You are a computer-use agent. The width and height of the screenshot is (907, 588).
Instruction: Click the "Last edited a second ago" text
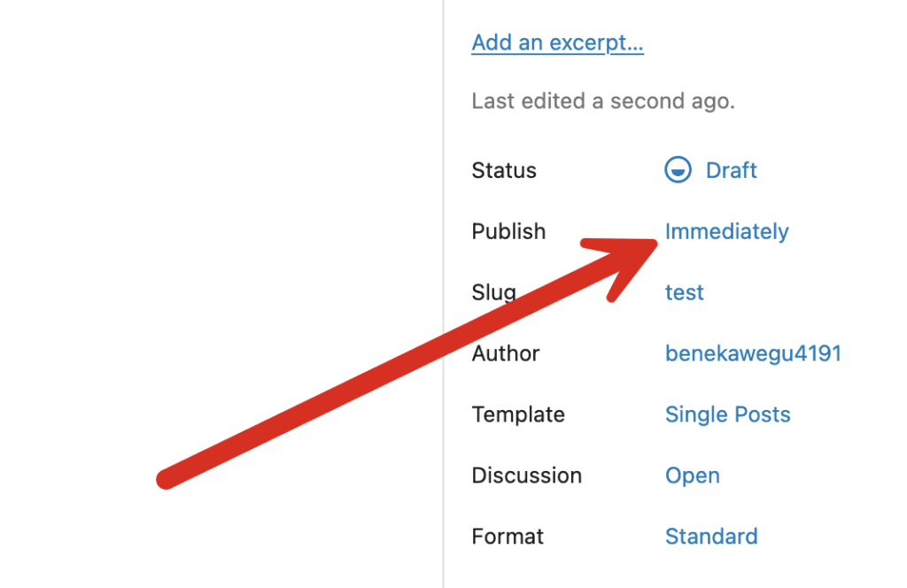point(602,101)
